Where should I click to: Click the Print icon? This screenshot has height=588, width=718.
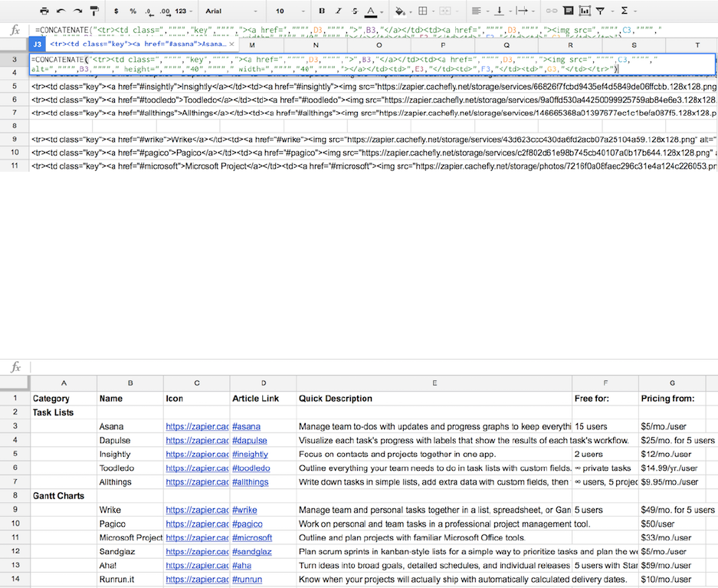pos(44,11)
